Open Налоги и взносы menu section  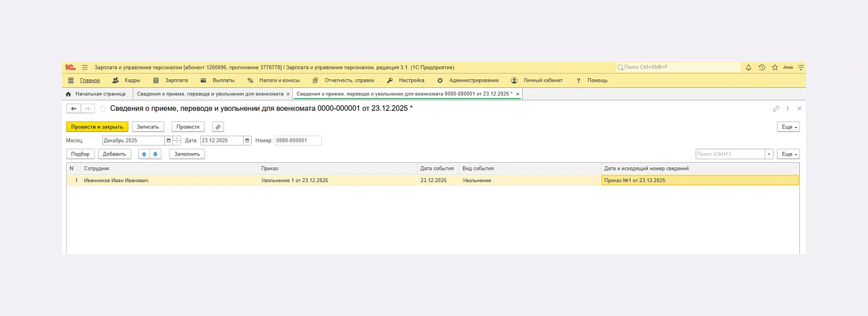tap(279, 81)
